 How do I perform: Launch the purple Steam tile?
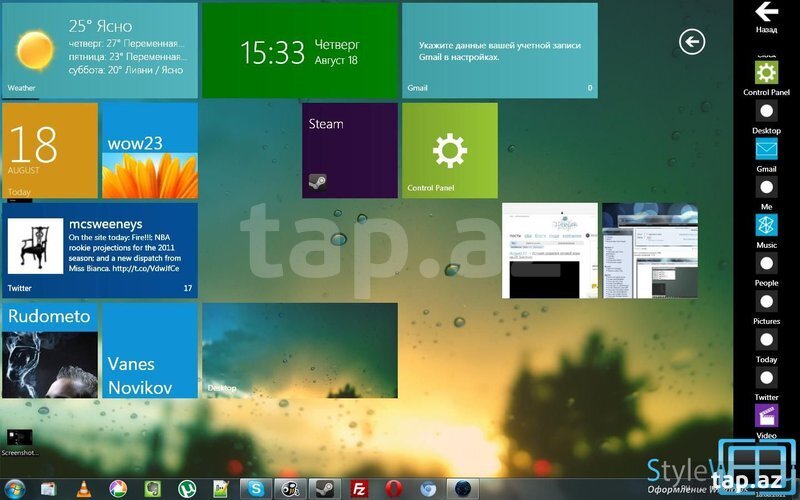click(349, 150)
